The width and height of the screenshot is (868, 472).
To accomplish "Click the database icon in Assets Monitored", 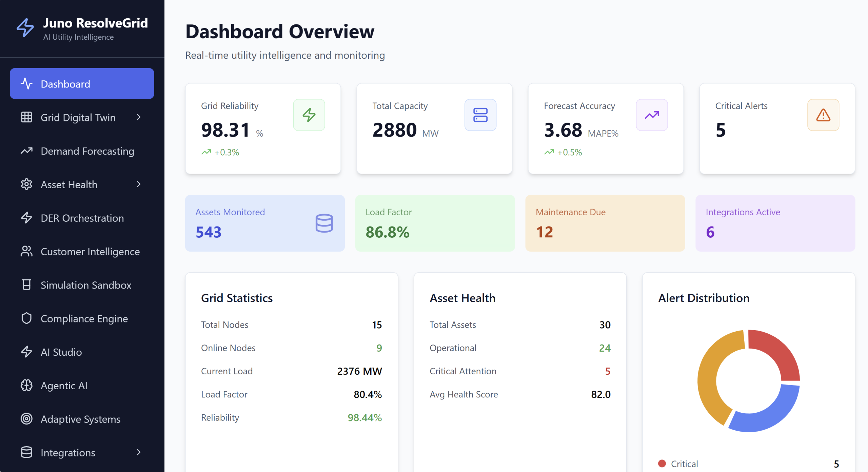I will click(x=324, y=223).
